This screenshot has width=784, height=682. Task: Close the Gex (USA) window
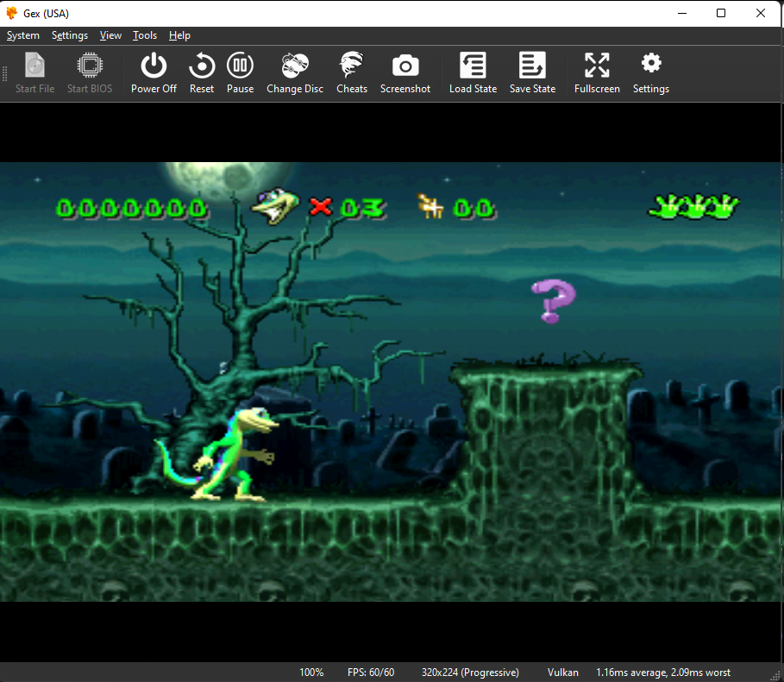point(761,13)
